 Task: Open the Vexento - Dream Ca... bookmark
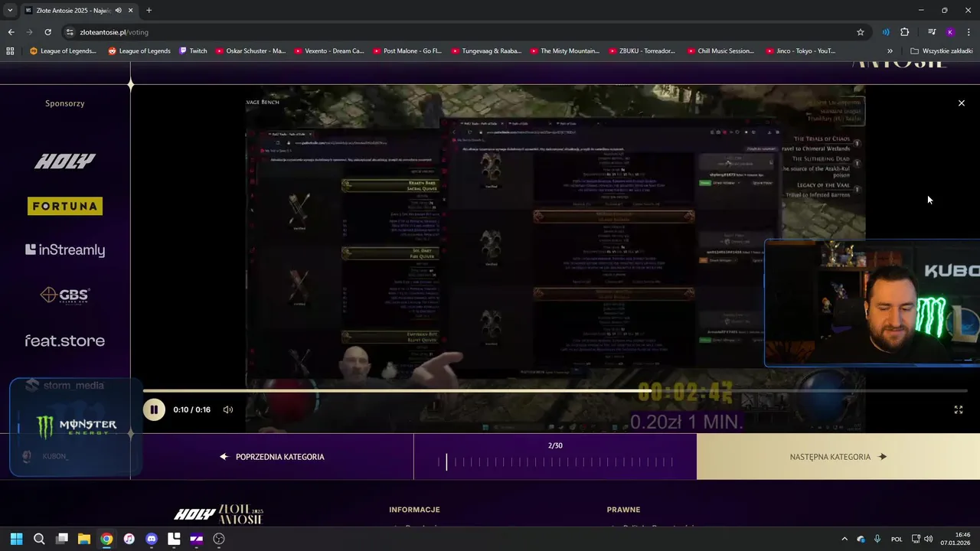328,51
